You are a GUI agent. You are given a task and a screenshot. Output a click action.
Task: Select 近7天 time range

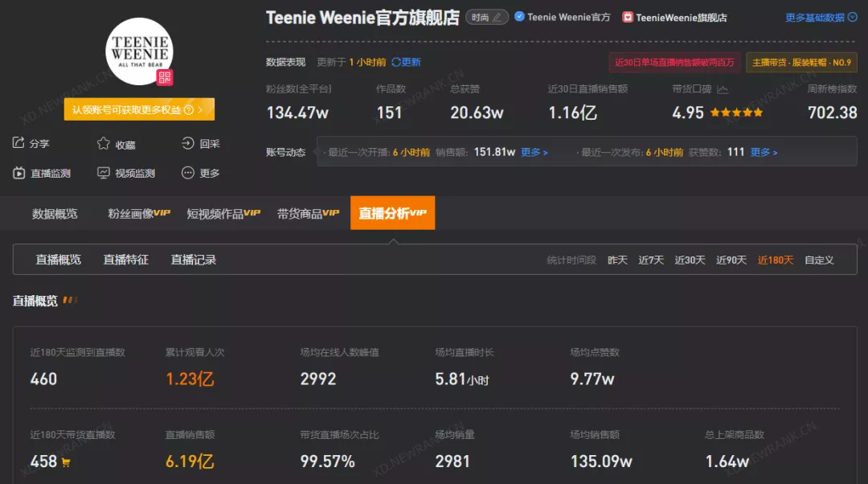(x=651, y=260)
